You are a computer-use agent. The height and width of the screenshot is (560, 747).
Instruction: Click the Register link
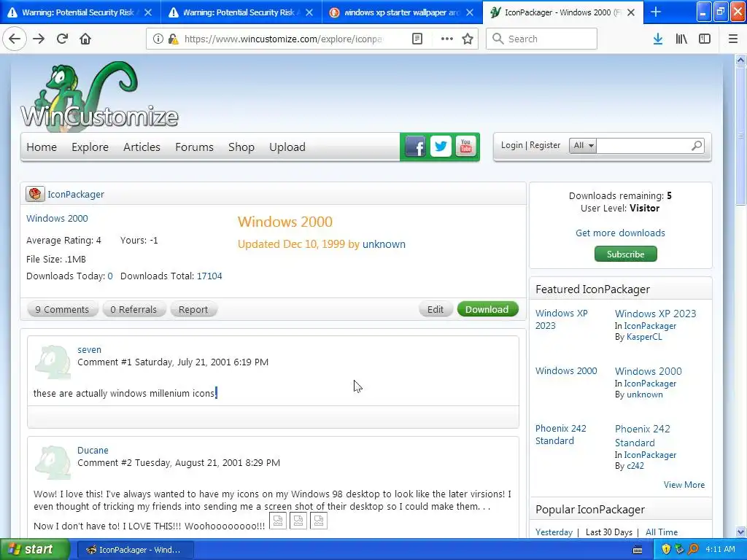tap(545, 145)
